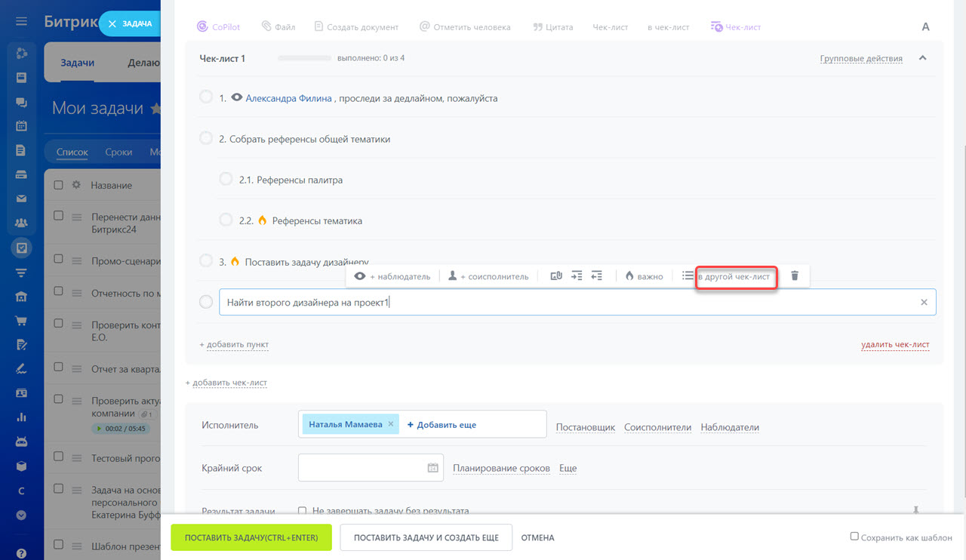Show the Соисполнители field

pos(657,427)
